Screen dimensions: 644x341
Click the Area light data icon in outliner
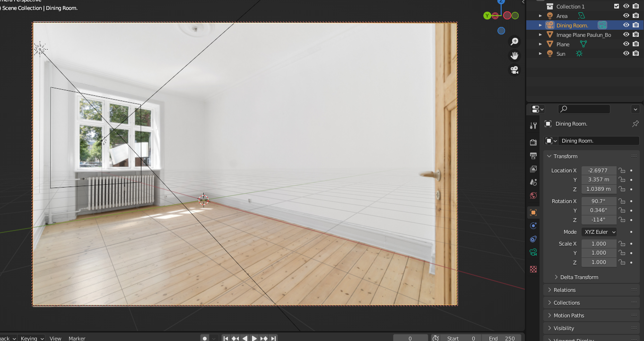[582, 16]
